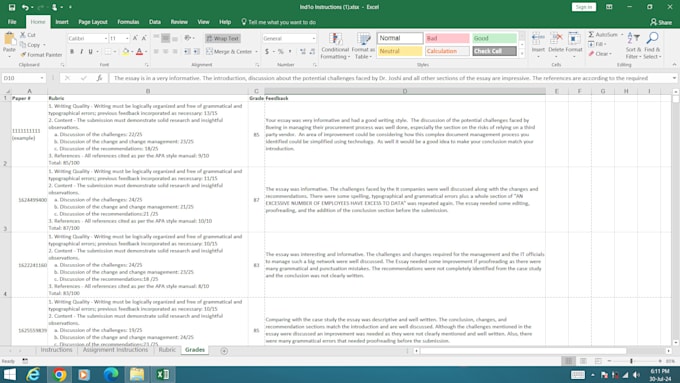Screen dimensions: 680x383
Task: Toggle italic formatting
Action: click(x=81, y=52)
